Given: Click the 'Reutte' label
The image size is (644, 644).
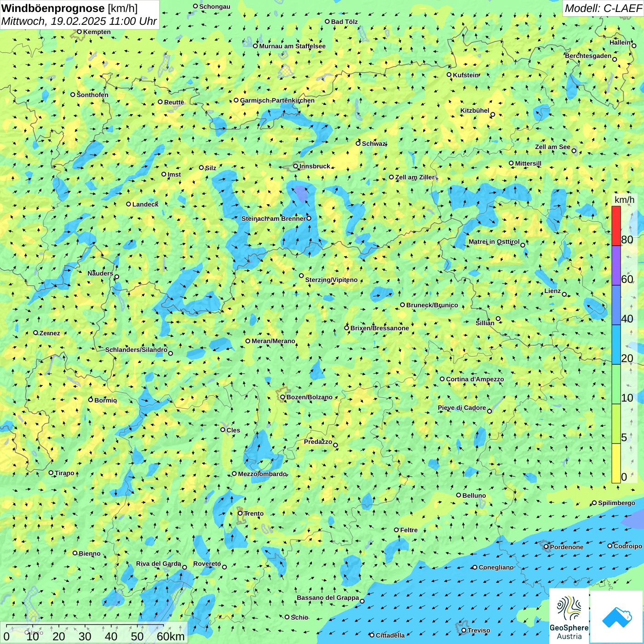Looking at the screenshot, I should (x=174, y=102).
